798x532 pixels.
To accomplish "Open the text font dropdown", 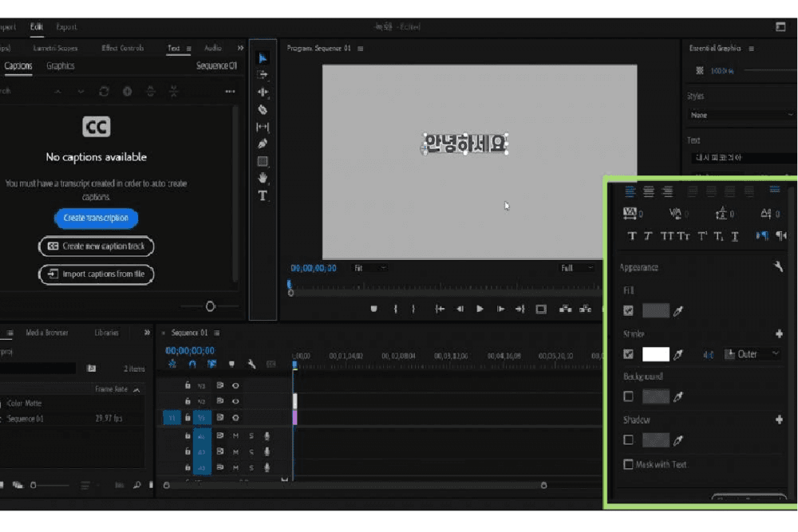I will [744, 158].
